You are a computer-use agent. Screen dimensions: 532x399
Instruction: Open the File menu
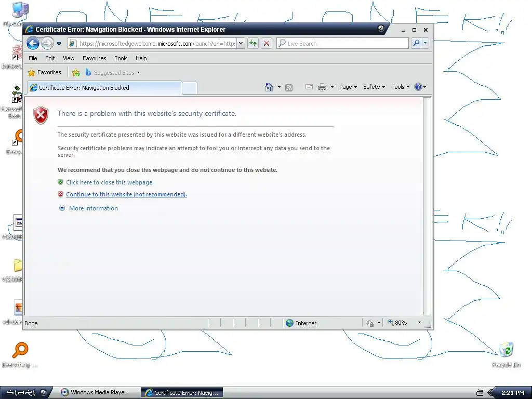(33, 58)
